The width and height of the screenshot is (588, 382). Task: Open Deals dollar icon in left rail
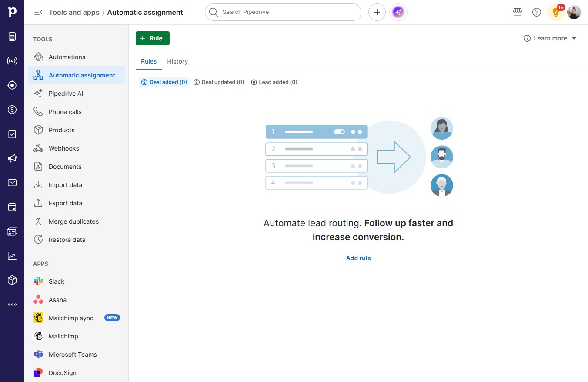pos(12,110)
